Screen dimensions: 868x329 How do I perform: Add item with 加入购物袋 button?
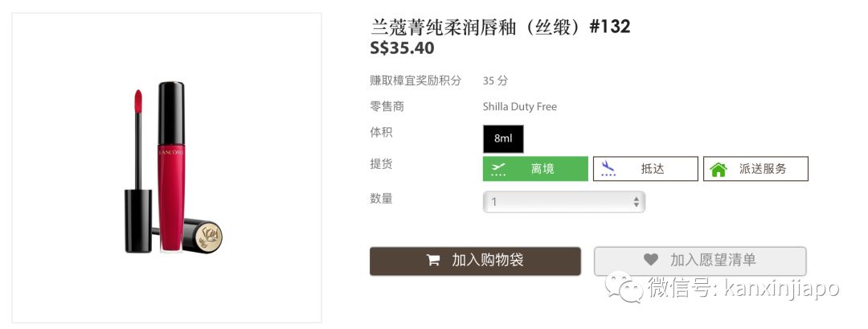pyautogui.click(x=475, y=261)
